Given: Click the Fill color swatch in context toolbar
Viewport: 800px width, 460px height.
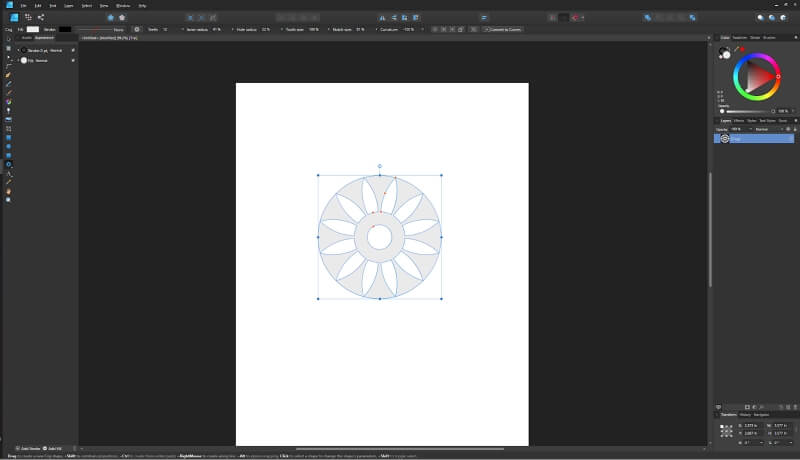Looking at the screenshot, I should 35,29.
